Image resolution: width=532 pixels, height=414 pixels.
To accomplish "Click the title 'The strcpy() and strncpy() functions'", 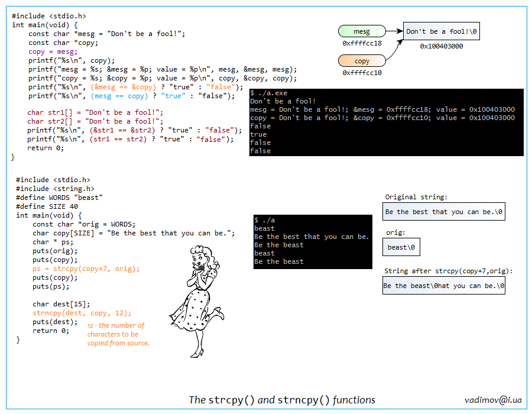I will click(282, 400).
